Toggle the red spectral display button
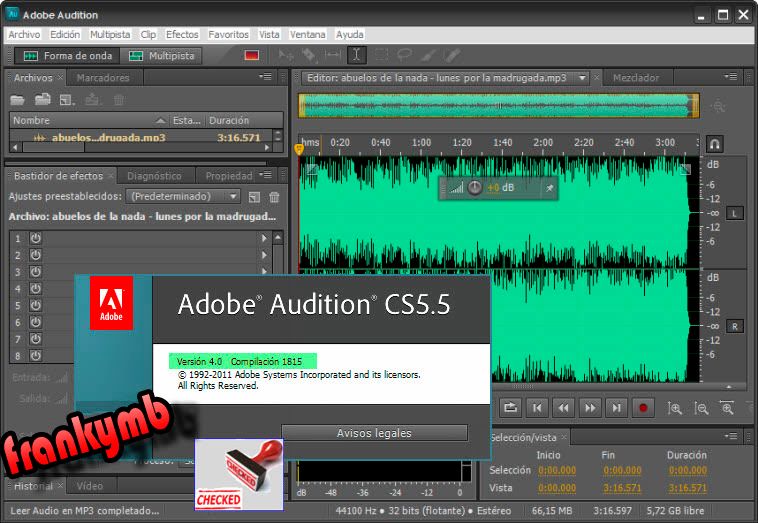The width and height of the screenshot is (758, 523). coord(251,56)
